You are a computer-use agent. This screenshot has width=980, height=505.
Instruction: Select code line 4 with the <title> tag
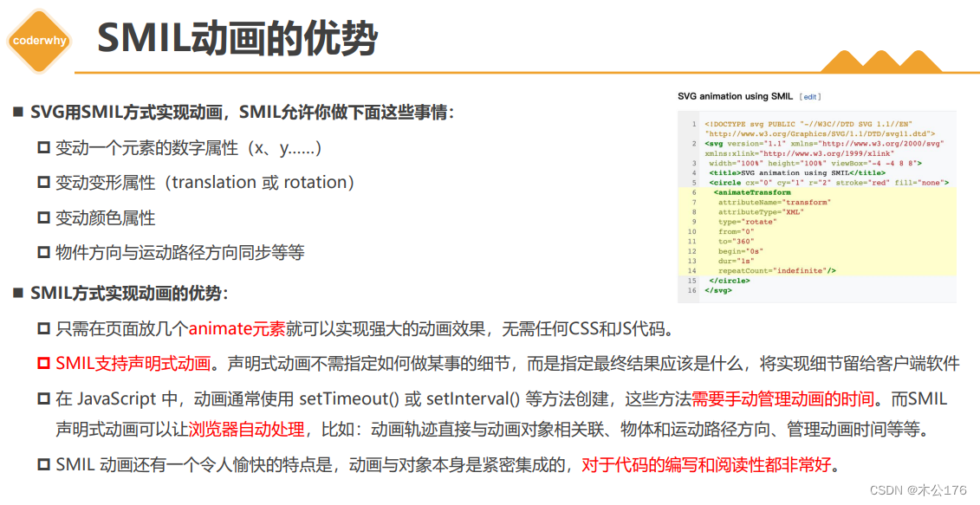pos(797,173)
